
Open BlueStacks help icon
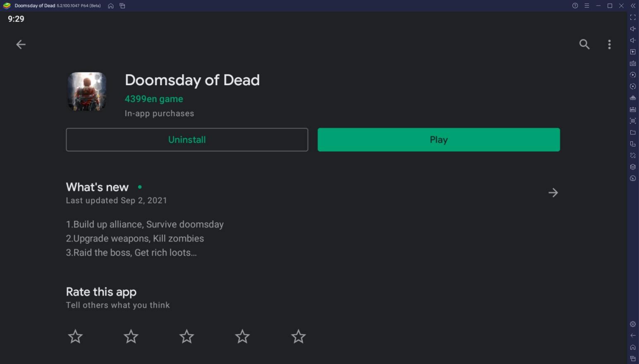(575, 6)
